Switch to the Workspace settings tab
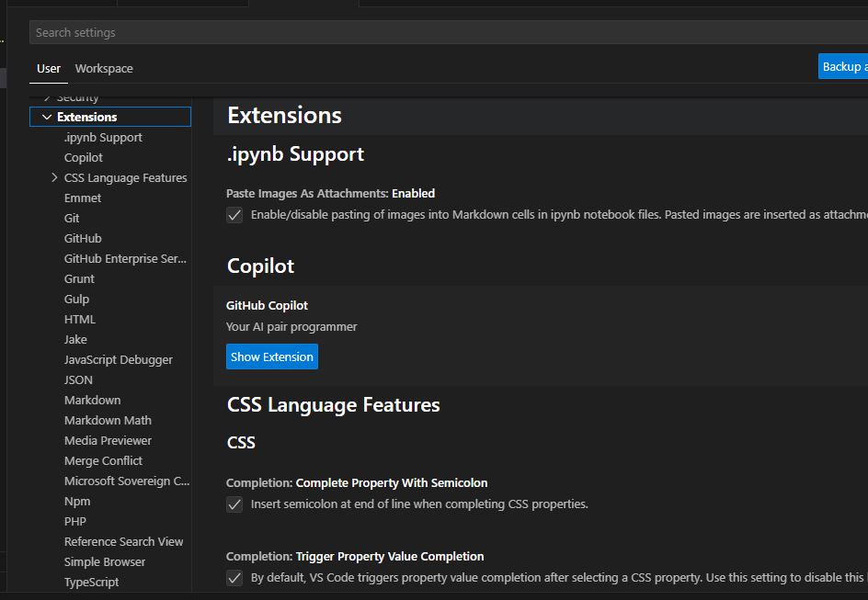This screenshot has width=868, height=600. [104, 69]
